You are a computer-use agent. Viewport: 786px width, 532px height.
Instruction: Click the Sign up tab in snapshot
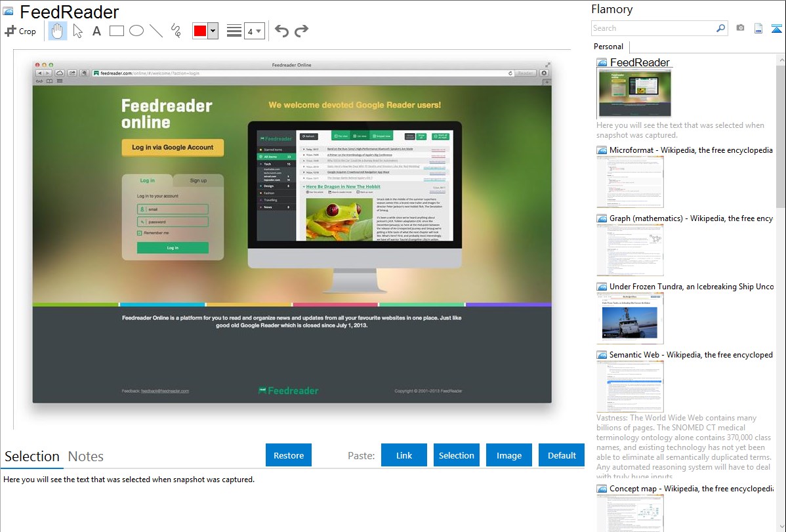point(198,180)
